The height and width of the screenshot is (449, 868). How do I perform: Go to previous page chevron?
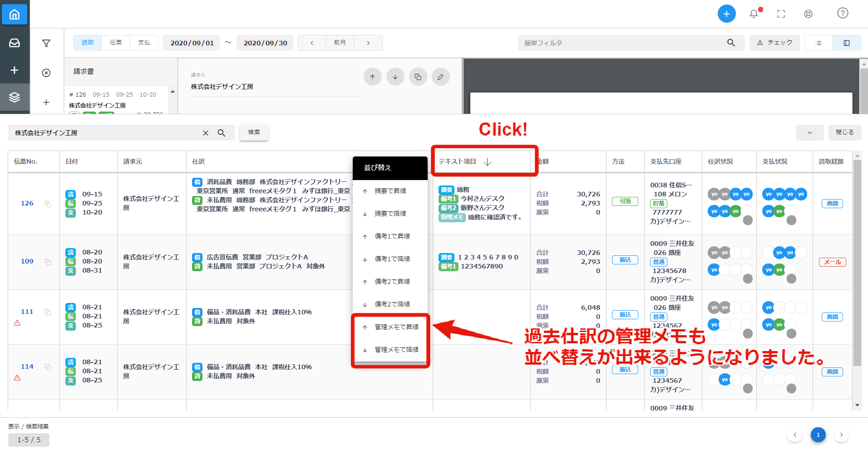(795, 435)
